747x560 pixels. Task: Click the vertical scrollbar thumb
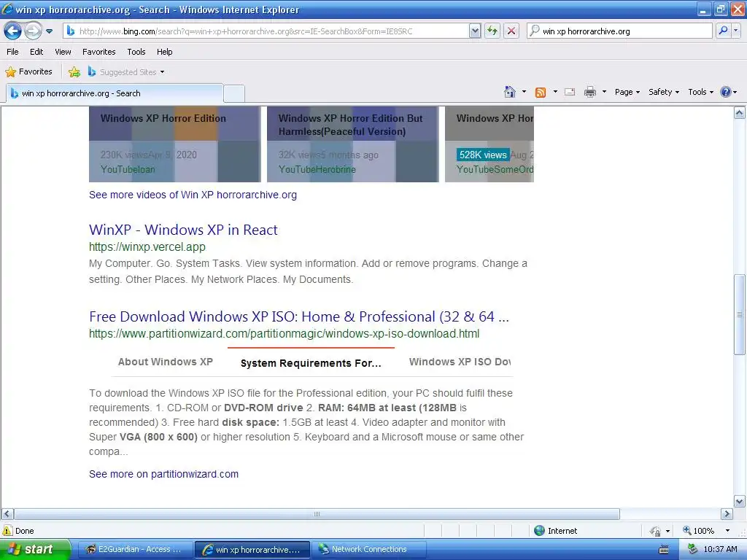[x=740, y=315]
